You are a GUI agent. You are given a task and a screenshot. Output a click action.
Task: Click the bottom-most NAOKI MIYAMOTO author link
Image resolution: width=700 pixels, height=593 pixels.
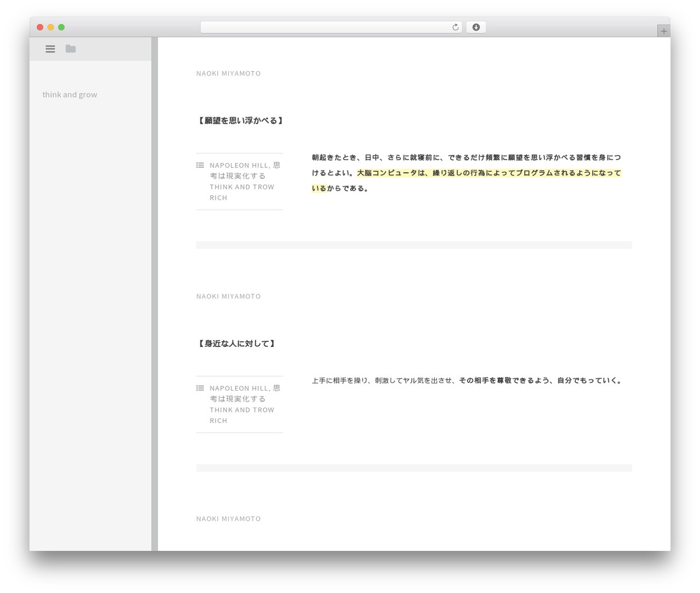tap(229, 519)
